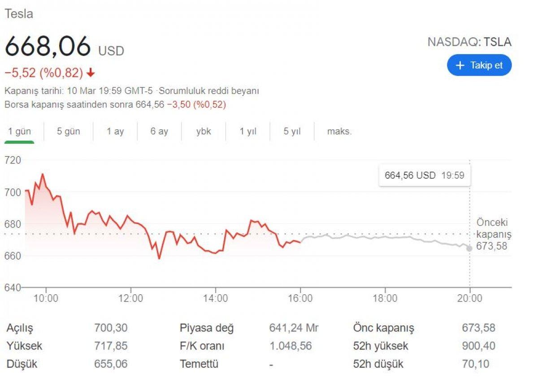Select the 1 gün time range tab
538x392 pixels.
20,132
